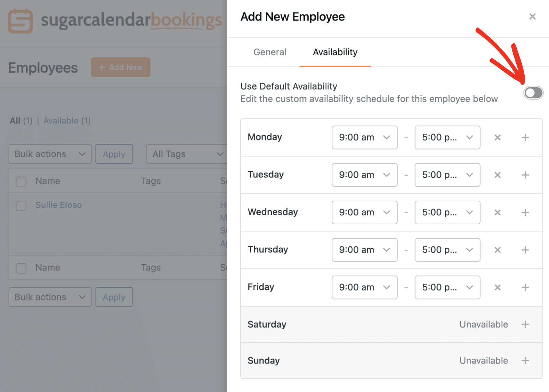Screen dimensions: 549x392
Task: Remove Wednesday's availability hours
Action: 497,212
